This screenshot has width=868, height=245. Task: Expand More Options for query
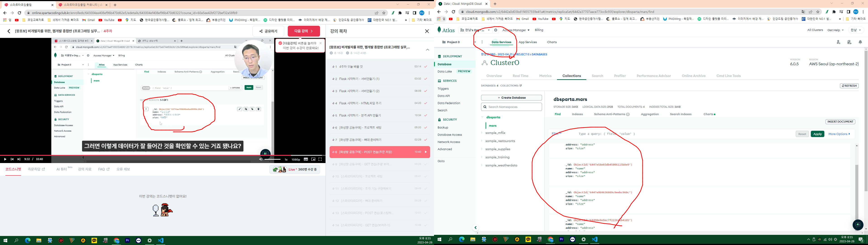(839, 134)
